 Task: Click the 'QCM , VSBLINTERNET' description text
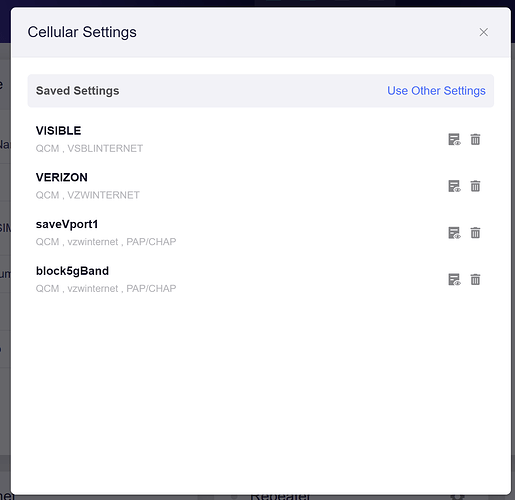(x=89, y=148)
